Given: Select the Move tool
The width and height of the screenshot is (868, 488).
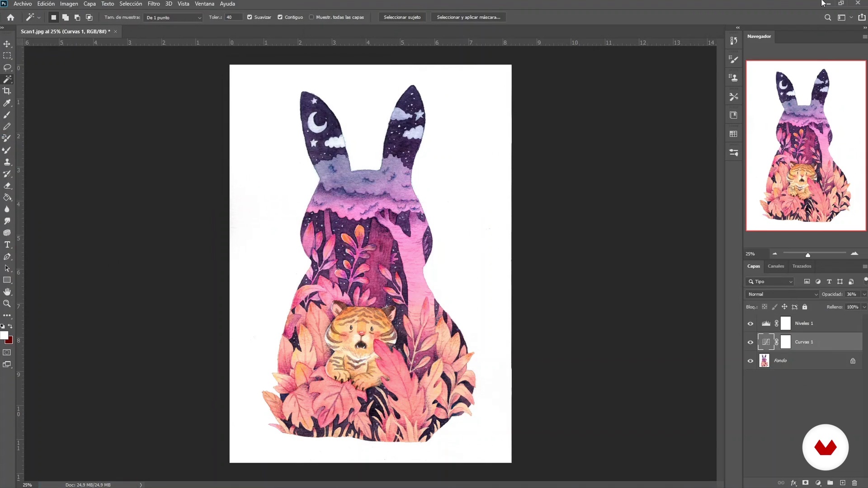Looking at the screenshot, I should click(7, 44).
